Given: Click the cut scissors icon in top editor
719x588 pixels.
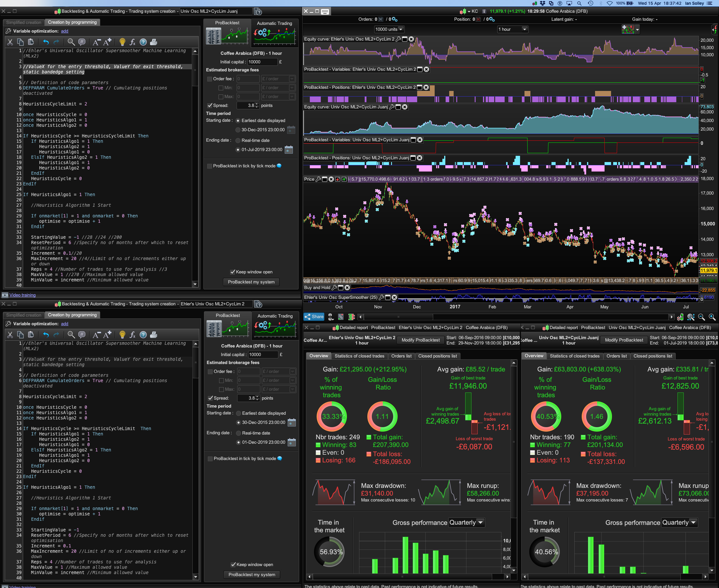Looking at the screenshot, I should click(x=10, y=42).
